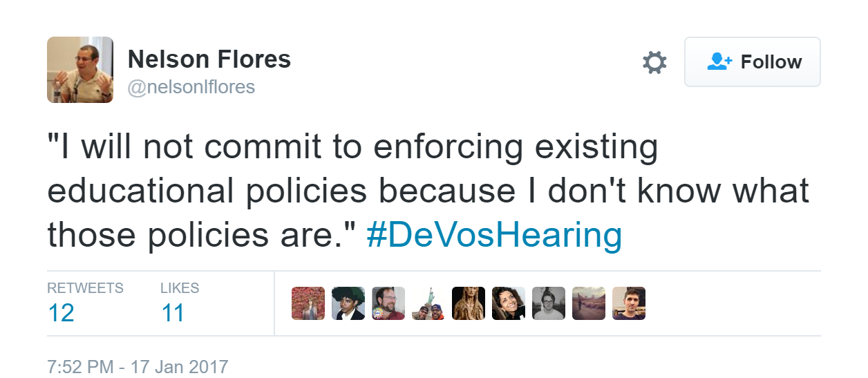The width and height of the screenshot is (868, 378).
Task: Open the gear settings menu
Action: click(x=654, y=62)
